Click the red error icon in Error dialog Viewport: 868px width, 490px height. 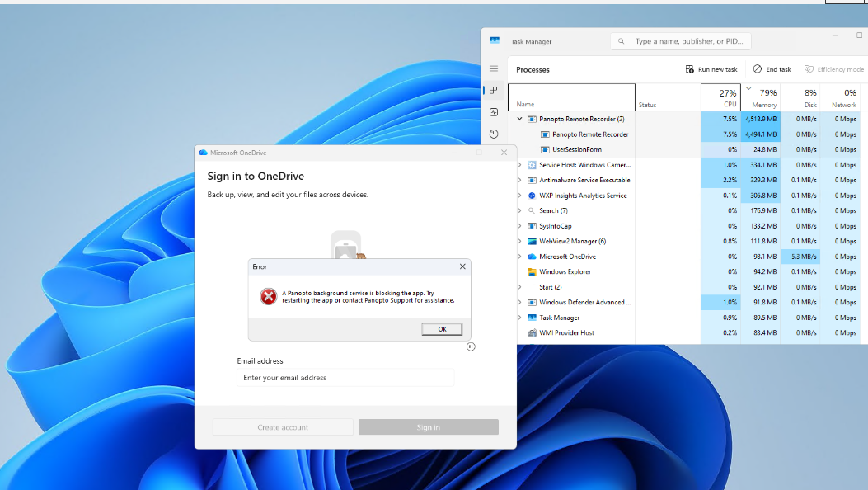point(269,296)
